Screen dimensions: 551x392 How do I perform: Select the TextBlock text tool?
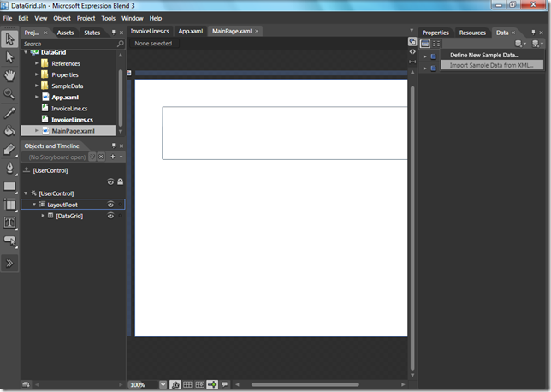click(x=9, y=223)
